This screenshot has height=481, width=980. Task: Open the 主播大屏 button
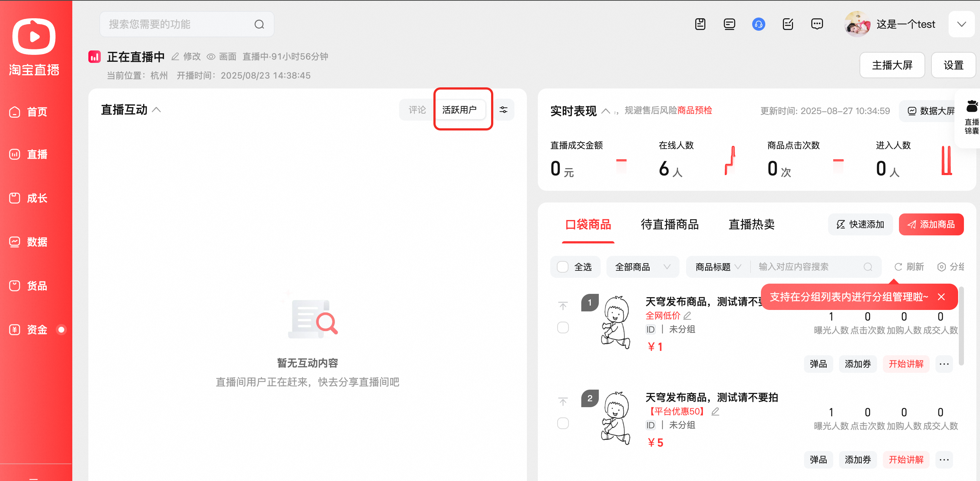tap(892, 65)
